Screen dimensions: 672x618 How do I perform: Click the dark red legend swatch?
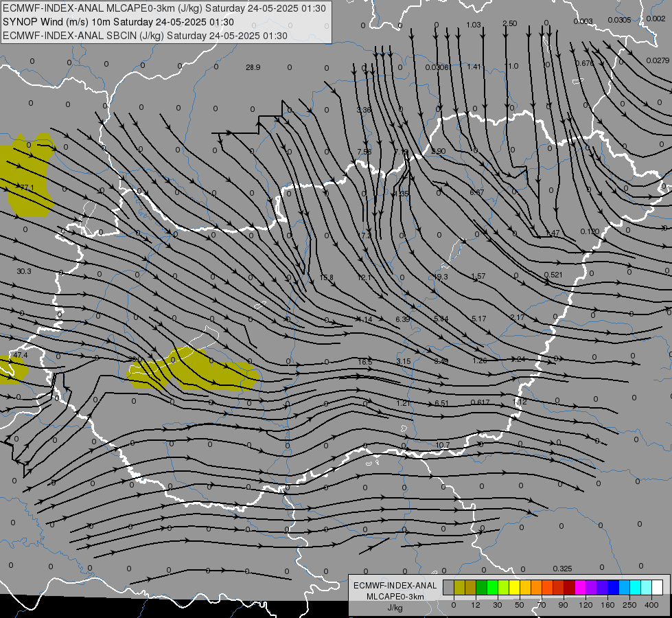569,587
